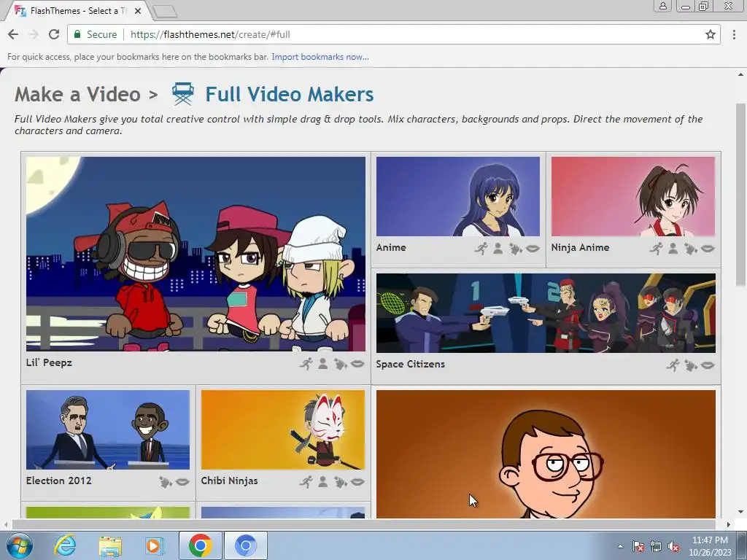This screenshot has width=747, height=560.
Task: Click the lips icon under Election 2012
Action: coord(182,483)
